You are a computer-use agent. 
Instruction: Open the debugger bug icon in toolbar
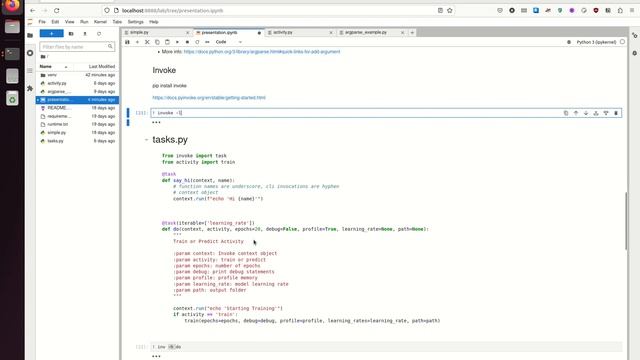[569, 42]
